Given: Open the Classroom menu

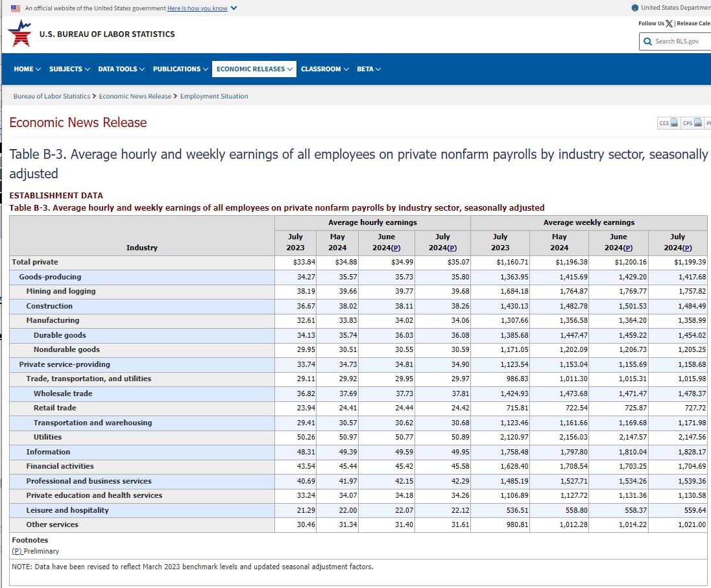Looking at the screenshot, I should pos(324,69).
